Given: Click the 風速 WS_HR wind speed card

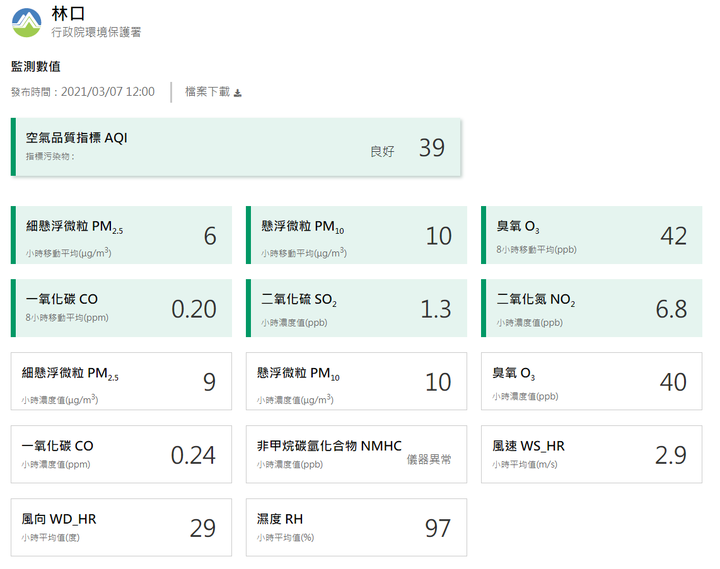Looking at the screenshot, I should (x=591, y=454).
